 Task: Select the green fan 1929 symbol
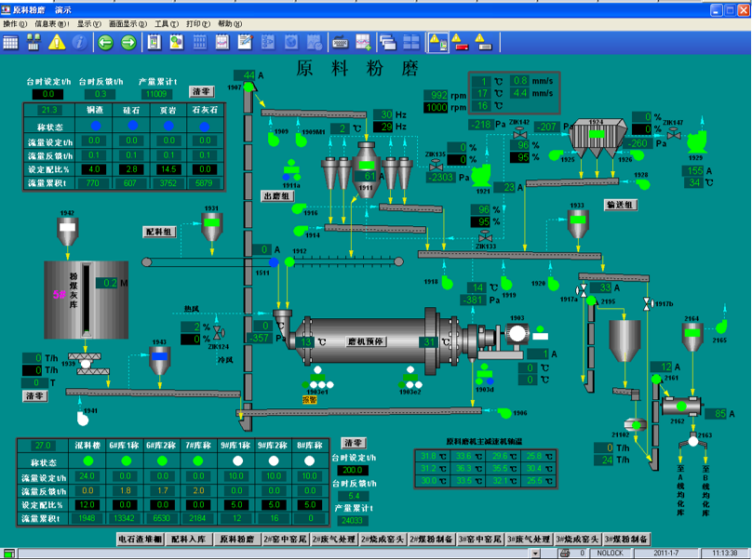(696, 141)
